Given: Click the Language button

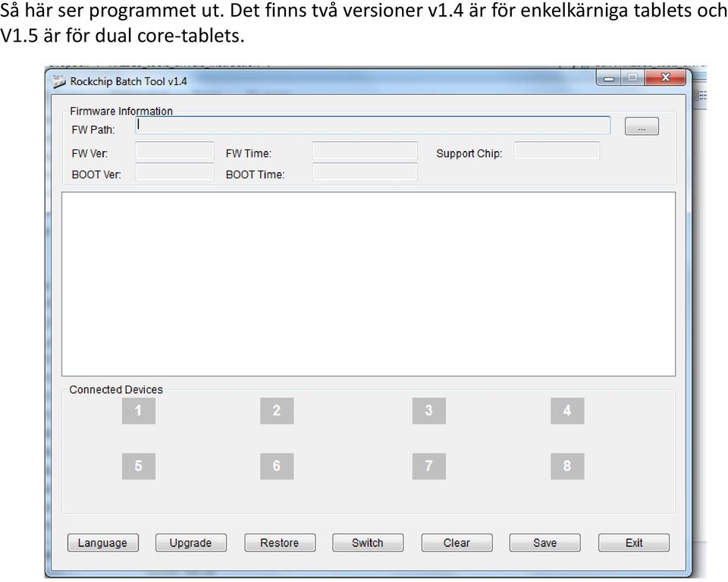Looking at the screenshot, I should tap(102, 543).
